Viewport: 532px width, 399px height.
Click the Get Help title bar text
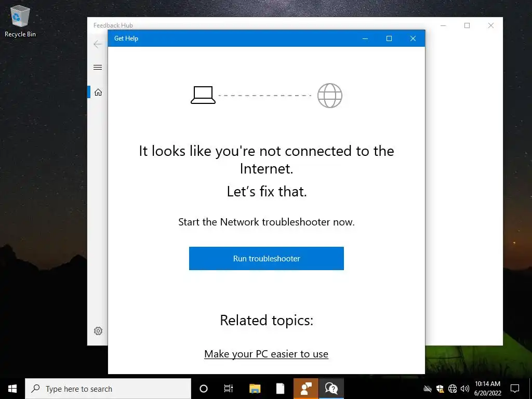126,38
